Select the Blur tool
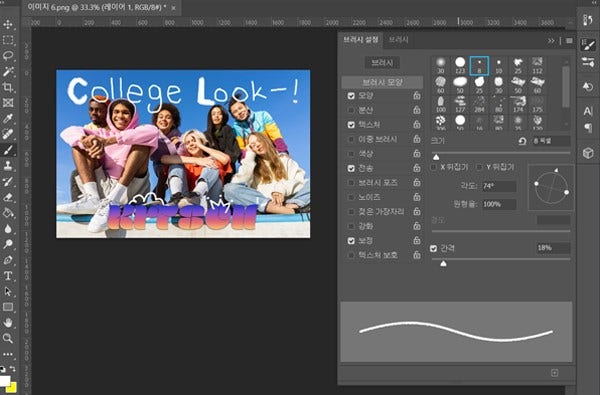Viewport: 600px width, 395px height. pyautogui.click(x=8, y=229)
